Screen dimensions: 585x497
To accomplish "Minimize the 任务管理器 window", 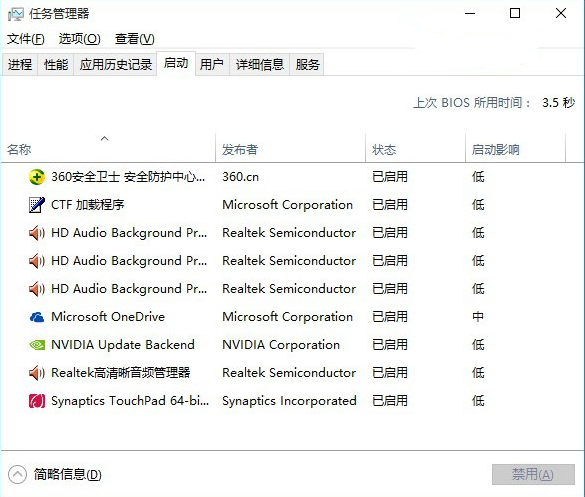I will point(470,13).
